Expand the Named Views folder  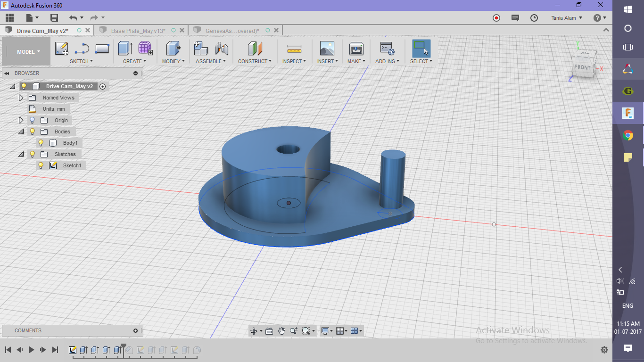(21, 98)
